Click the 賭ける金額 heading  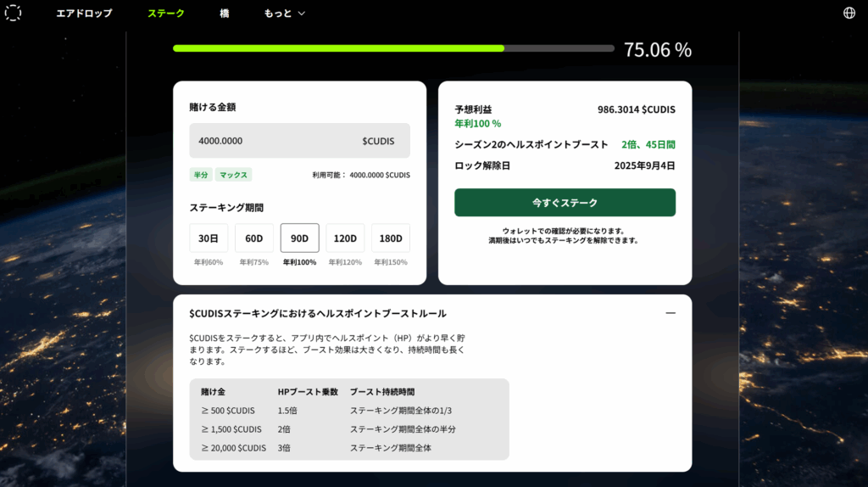click(x=213, y=107)
